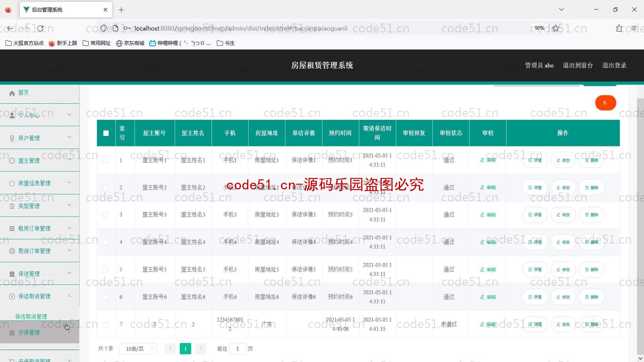Check the checkbox for row 1 屋主账号1
This screenshot has height=362, width=644.
[105, 161]
